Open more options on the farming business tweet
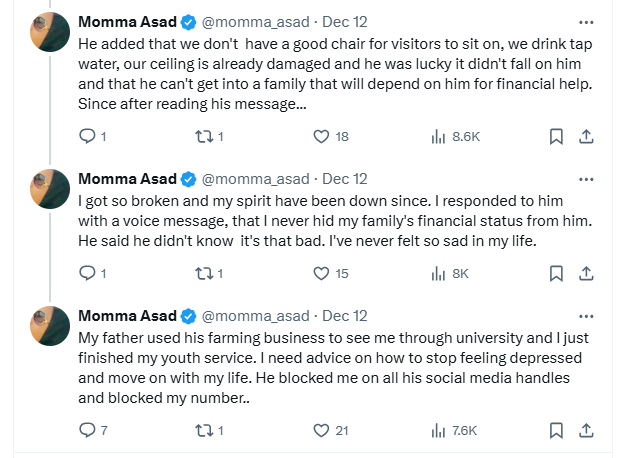This screenshot has height=458, width=617. coord(586,316)
